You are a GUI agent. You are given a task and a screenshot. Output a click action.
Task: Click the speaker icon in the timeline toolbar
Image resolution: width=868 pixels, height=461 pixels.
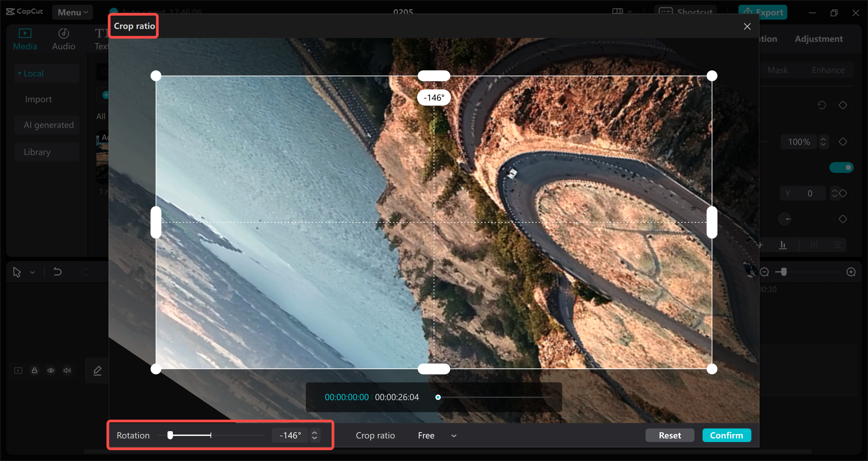67,370
